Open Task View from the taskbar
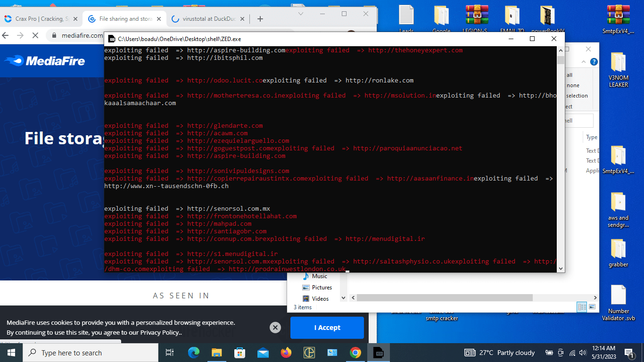The width and height of the screenshot is (644, 362). click(169, 352)
